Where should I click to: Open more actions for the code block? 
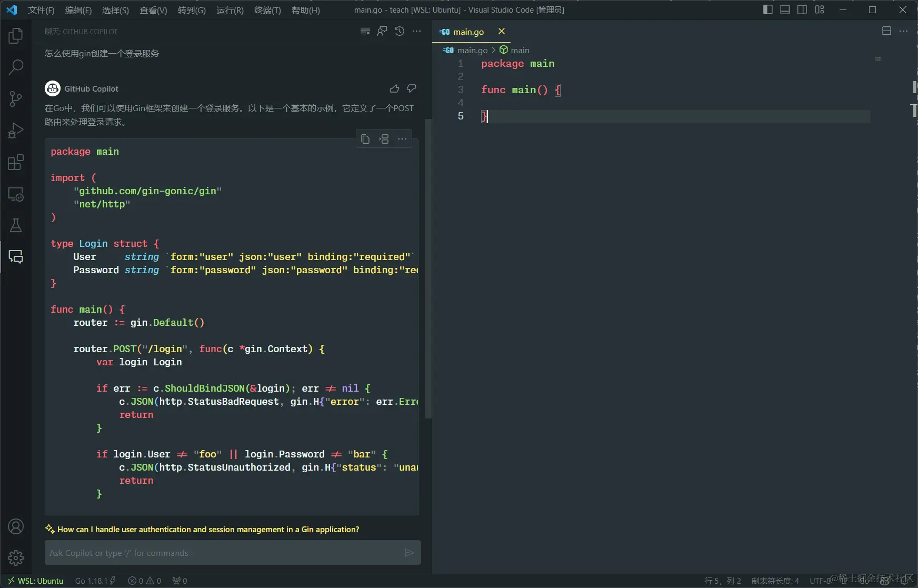(x=402, y=139)
